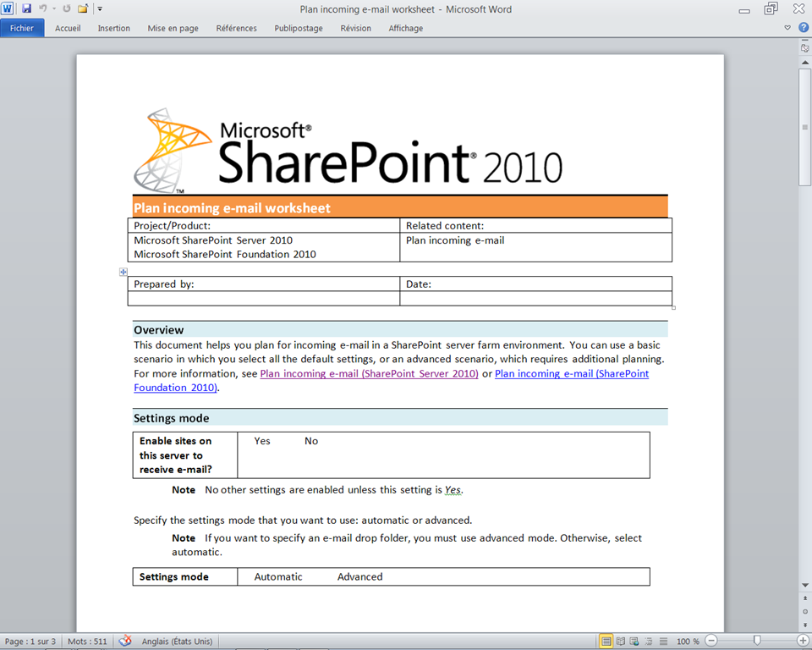This screenshot has width=812, height=650.
Task: Open the Révision tab
Action: (x=356, y=28)
